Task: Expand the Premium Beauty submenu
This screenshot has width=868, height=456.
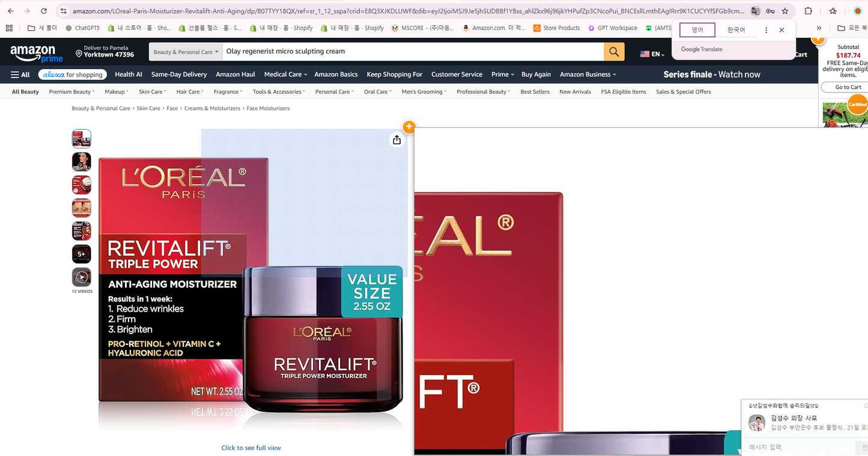Action: [x=71, y=92]
